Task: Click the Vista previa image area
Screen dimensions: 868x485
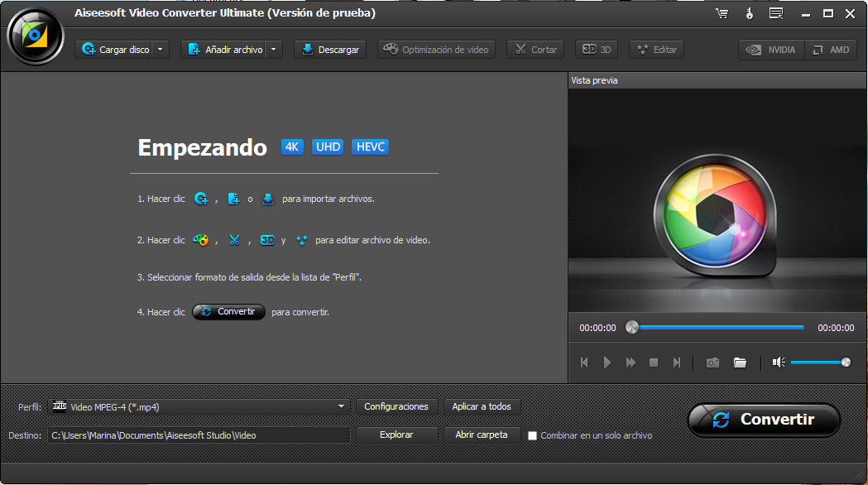Action: click(717, 200)
